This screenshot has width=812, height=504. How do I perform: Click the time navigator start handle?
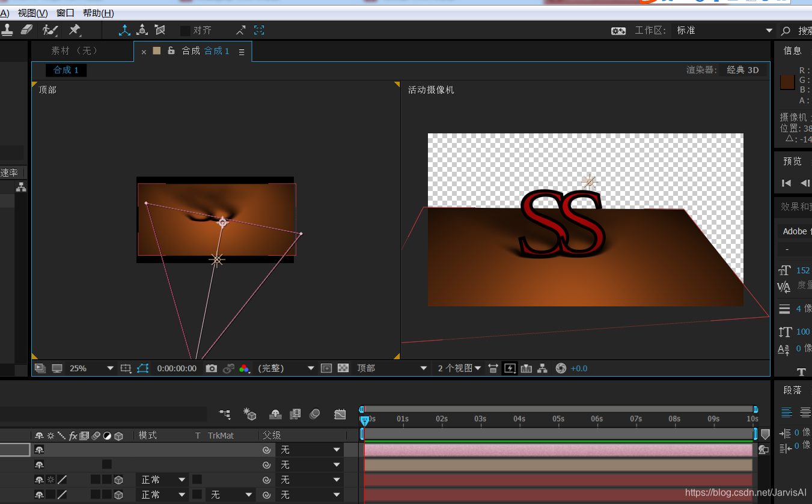[x=362, y=409]
